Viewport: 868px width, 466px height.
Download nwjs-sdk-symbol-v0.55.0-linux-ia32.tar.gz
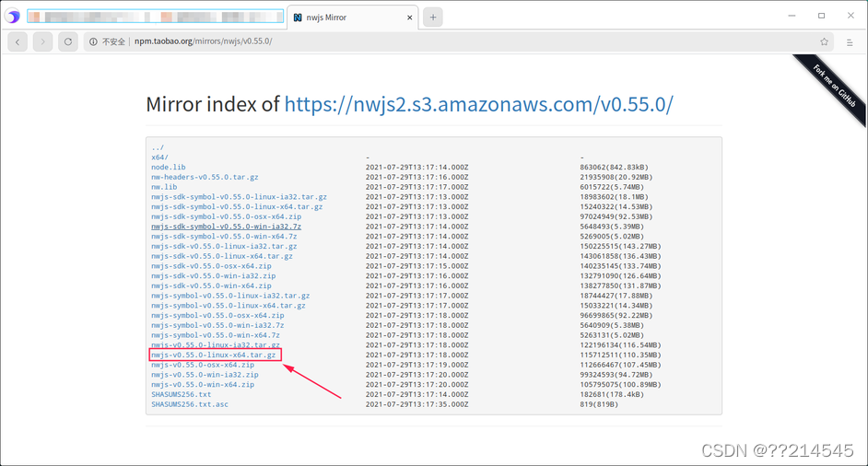pos(240,197)
